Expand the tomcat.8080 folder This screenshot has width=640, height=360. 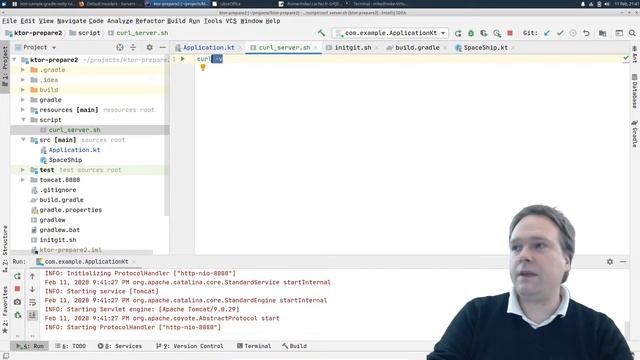pyautogui.click(x=23, y=180)
